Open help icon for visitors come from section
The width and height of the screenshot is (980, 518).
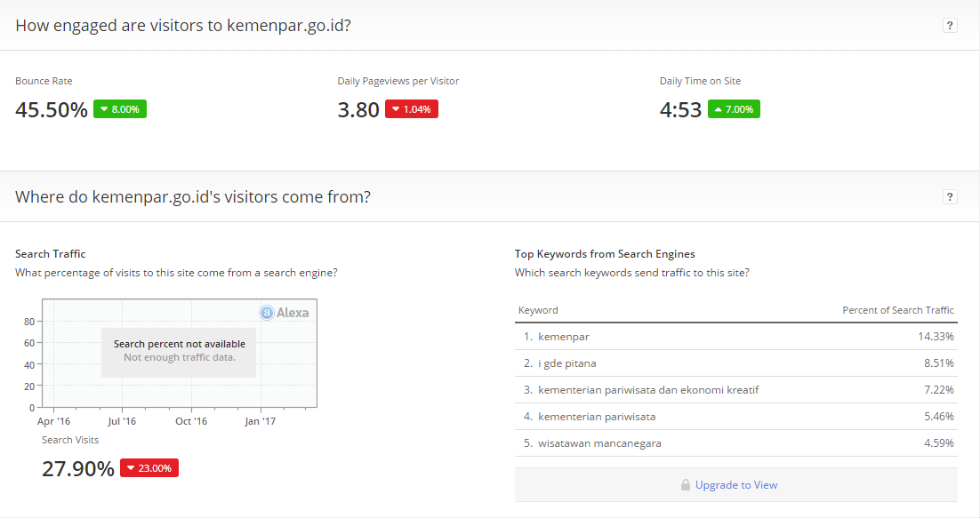click(950, 196)
